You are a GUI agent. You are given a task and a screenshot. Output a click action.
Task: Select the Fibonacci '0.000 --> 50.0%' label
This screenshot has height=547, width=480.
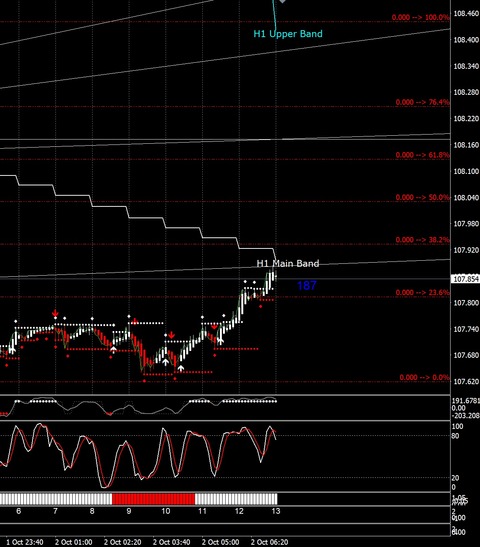pyautogui.click(x=422, y=197)
